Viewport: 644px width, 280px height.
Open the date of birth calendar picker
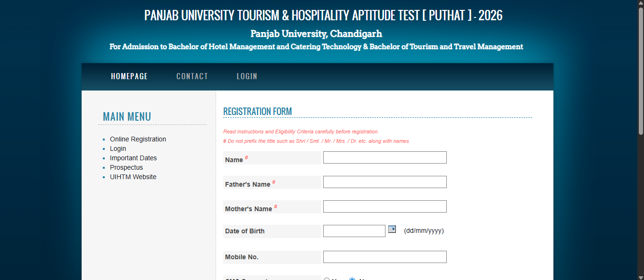tap(392, 230)
